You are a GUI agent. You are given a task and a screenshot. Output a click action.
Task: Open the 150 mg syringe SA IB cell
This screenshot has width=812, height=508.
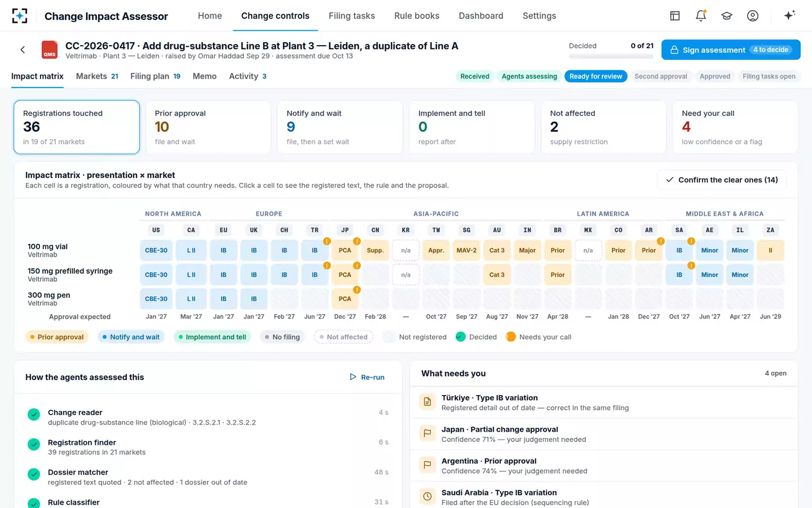pos(679,275)
